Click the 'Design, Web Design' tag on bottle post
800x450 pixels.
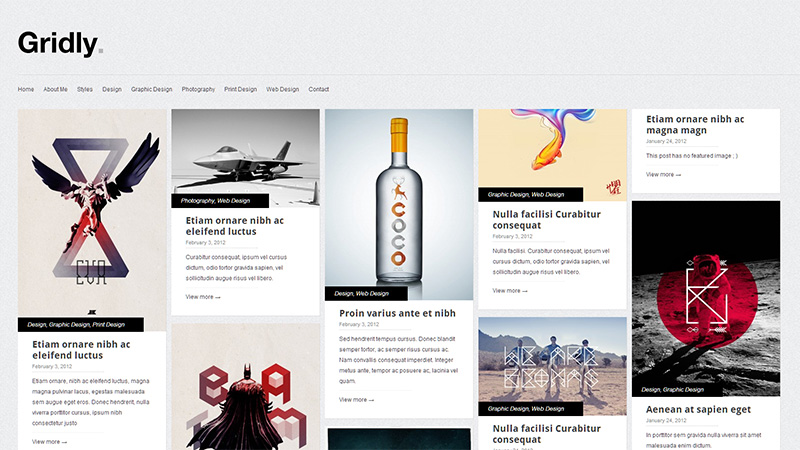366,294
